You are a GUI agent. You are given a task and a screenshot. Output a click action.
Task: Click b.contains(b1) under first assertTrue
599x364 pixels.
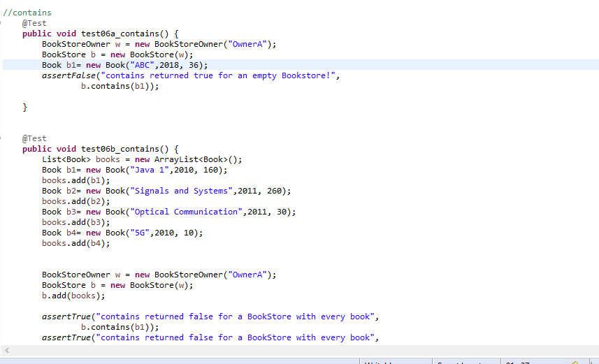[x=120, y=328]
